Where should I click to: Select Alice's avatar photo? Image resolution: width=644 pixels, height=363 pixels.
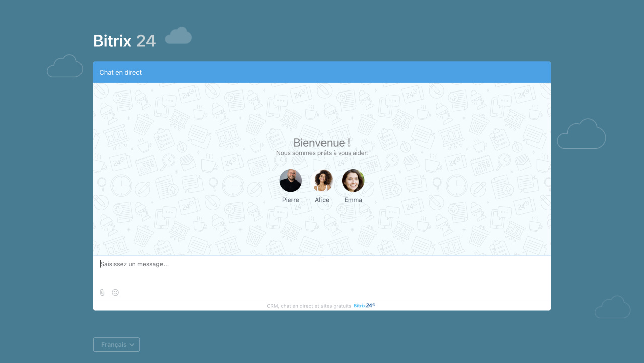tap(322, 180)
